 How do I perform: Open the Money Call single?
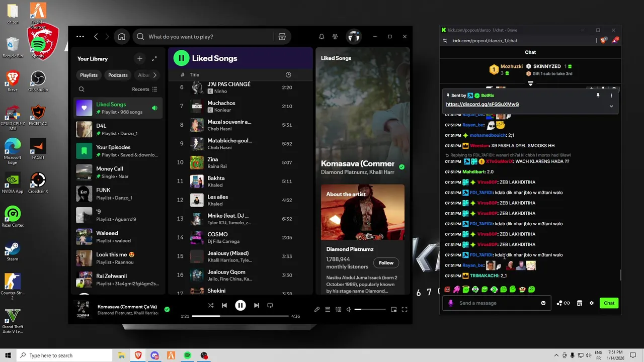(x=118, y=172)
